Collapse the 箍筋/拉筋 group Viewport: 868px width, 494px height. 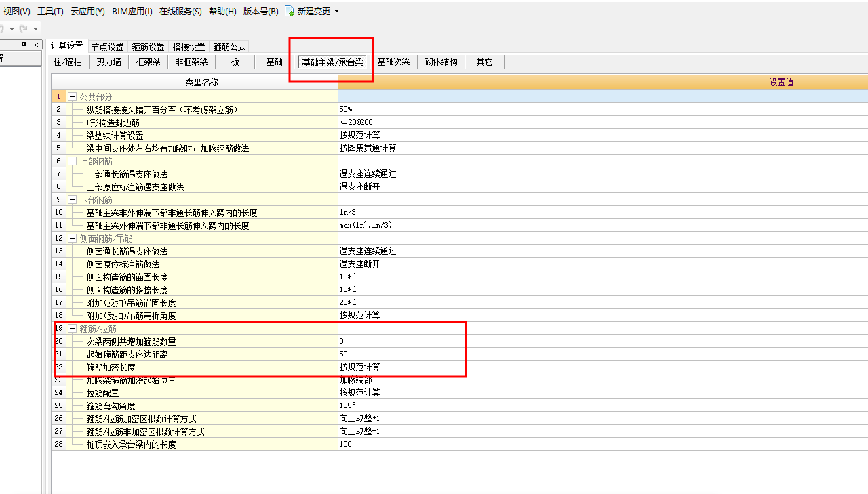[x=72, y=329]
